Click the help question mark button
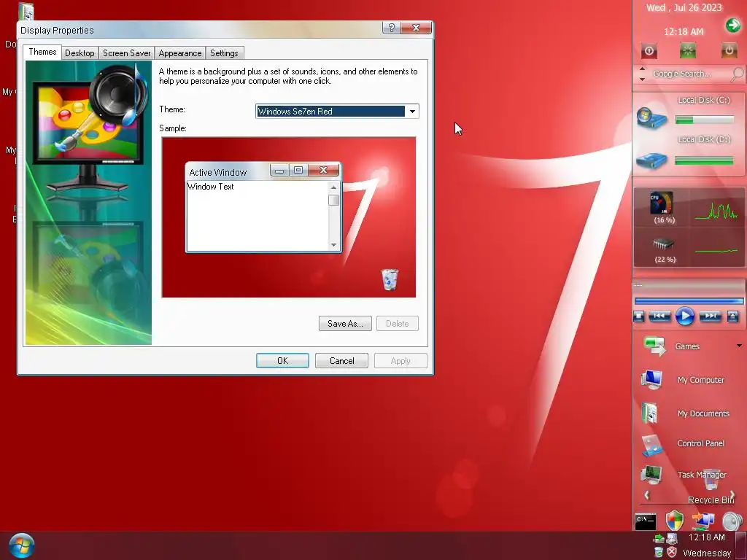The height and width of the screenshot is (560, 747). coord(391,28)
